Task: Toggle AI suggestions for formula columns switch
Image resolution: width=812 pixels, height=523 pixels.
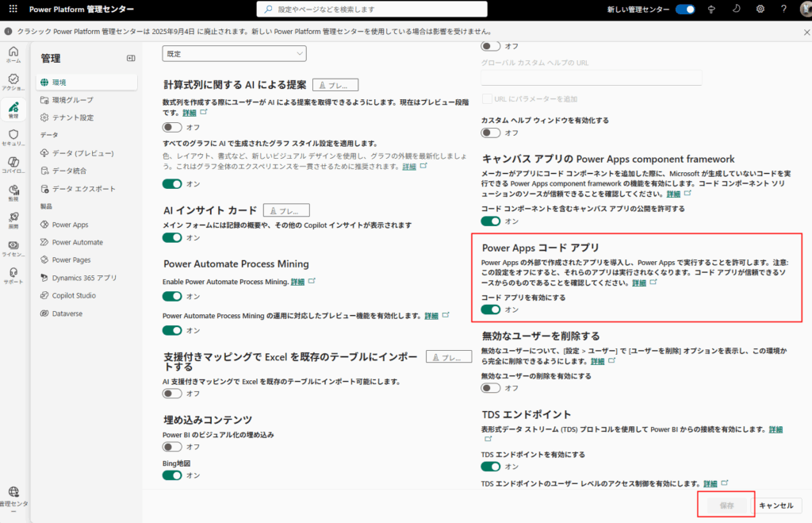Action: [x=172, y=127]
